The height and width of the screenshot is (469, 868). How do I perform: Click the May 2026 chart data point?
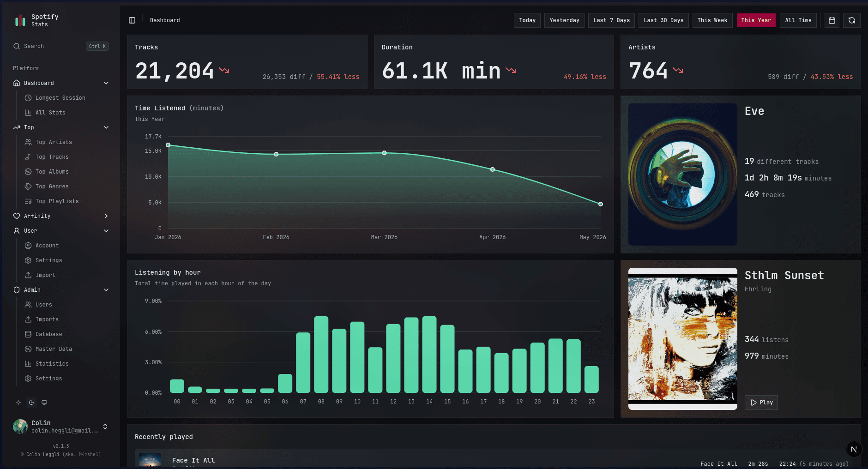(x=601, y=204)
